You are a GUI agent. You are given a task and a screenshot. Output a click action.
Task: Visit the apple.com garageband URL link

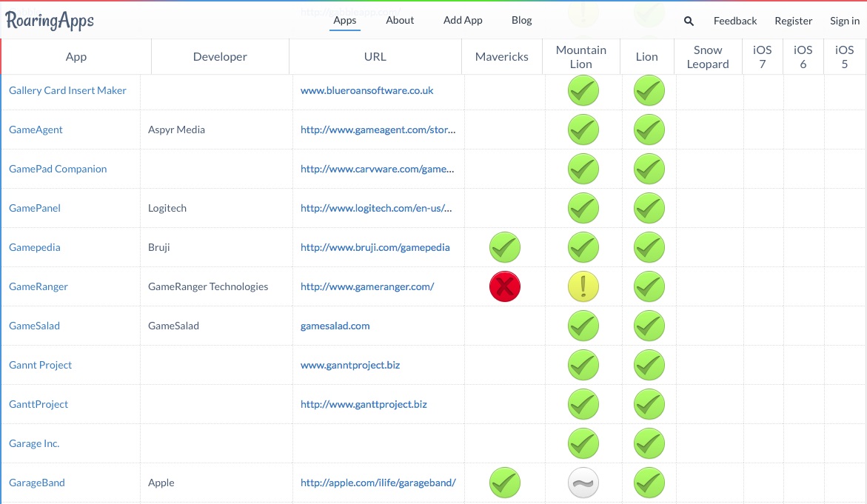click(x=378, y=483)
